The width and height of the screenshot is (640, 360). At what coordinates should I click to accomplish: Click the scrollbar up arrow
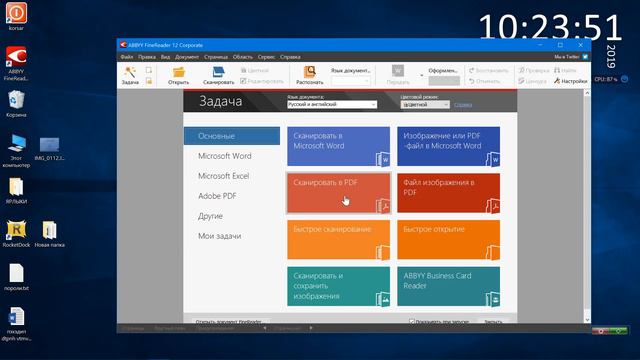pyautogui.click(x=587, y=93)
